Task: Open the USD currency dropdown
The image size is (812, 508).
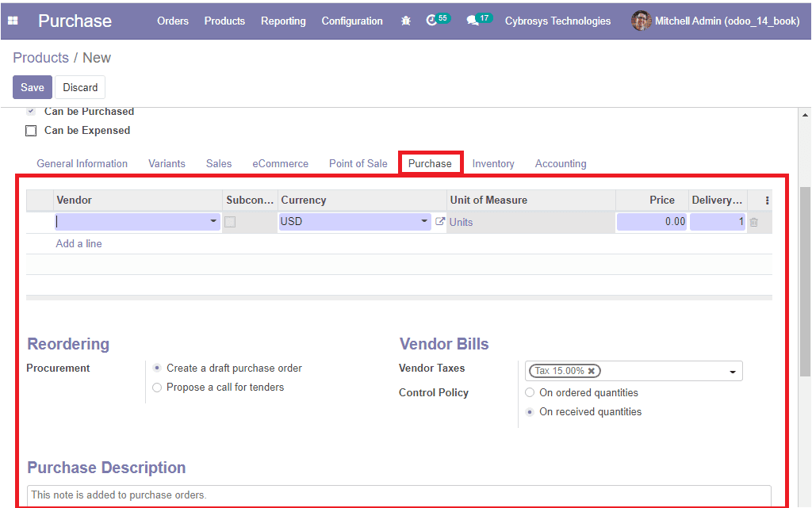Action: click(424, 222)
